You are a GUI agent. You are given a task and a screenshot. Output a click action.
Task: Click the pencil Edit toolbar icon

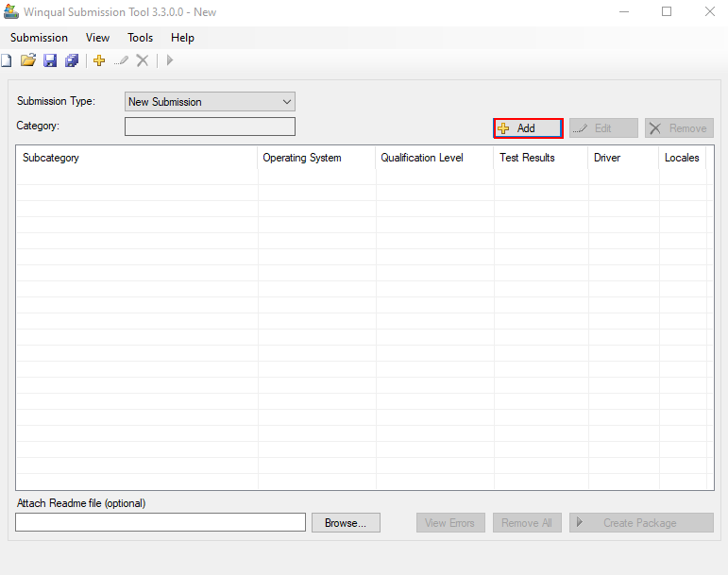pyautogui.click(x=121, y=60)
